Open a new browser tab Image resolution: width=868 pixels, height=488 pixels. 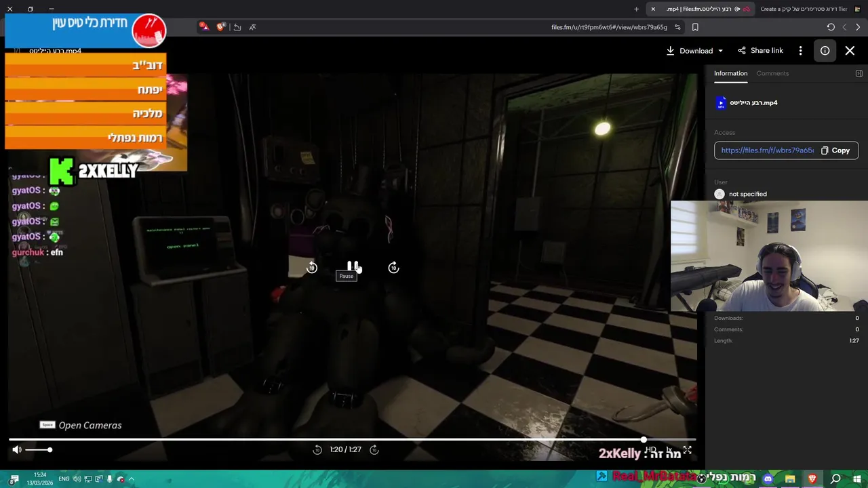tap(636, 9)
